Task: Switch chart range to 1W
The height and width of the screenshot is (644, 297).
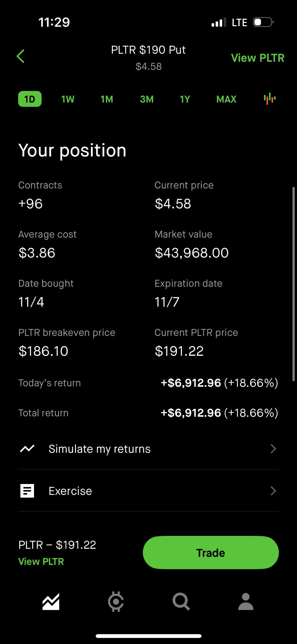Action: pyautogui.click(x=68, y=99)
